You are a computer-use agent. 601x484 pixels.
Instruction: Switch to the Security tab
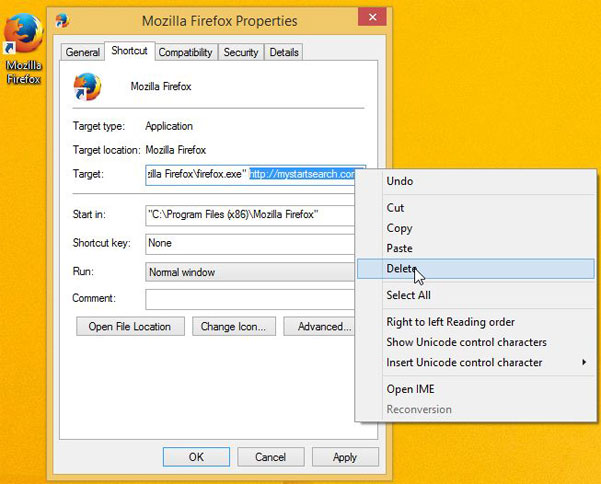point(241,52)
